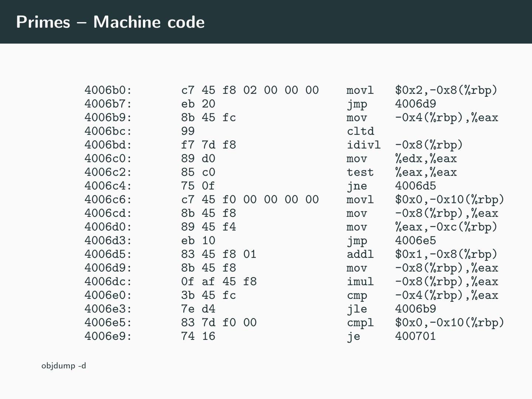Image resolution: width=532 pixels, height=399 pixels.
Task: Click the operand '$0x2,-0x8(%rbp)'
Action: (x=446, y=90)
